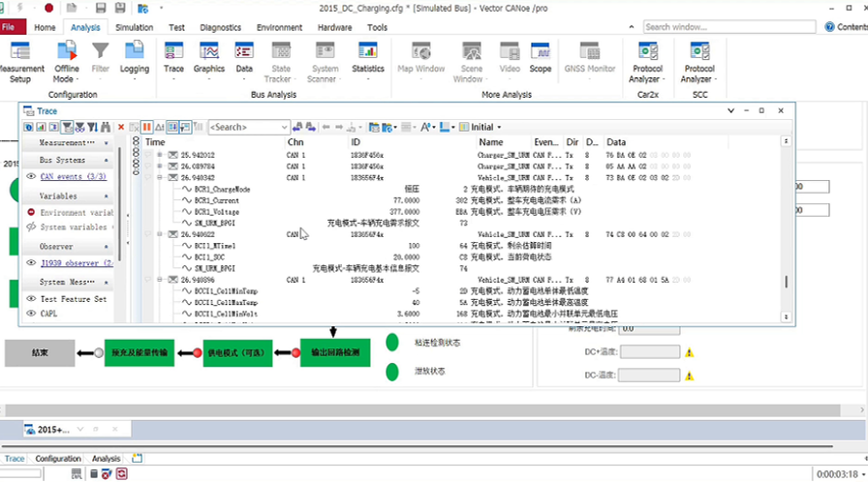
Task: Pause the Trace window display
Action: [146, 127]
